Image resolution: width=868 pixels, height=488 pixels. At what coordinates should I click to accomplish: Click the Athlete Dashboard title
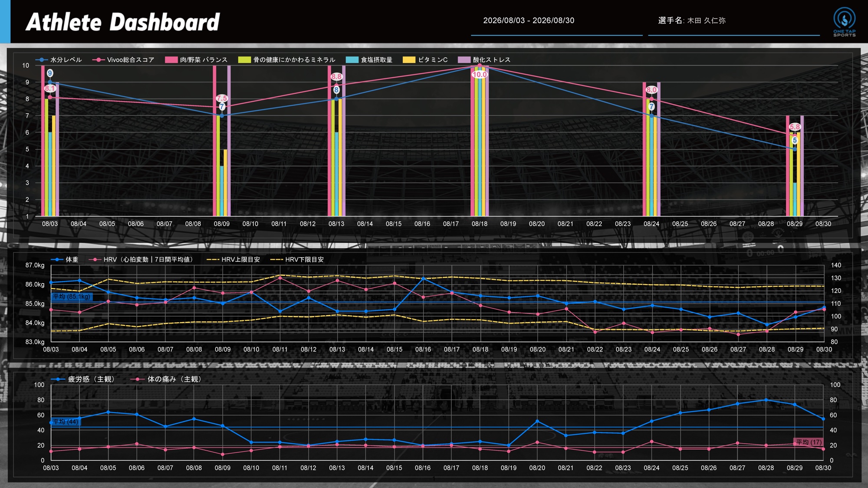click(123, 22)
